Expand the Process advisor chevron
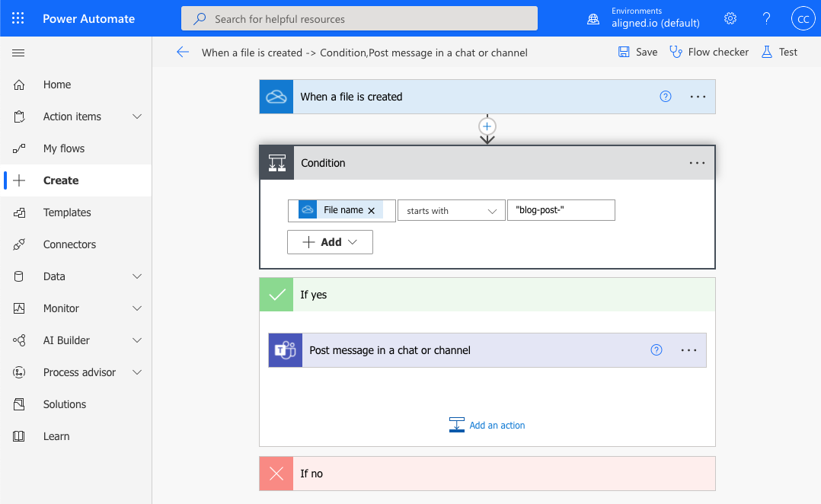 click(137, 372)
